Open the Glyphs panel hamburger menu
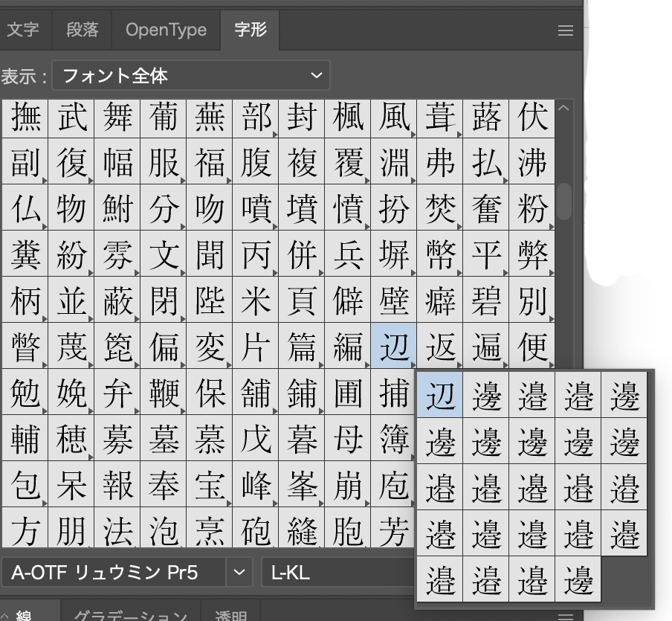The image size is (672, 621). tap(565, 30)
